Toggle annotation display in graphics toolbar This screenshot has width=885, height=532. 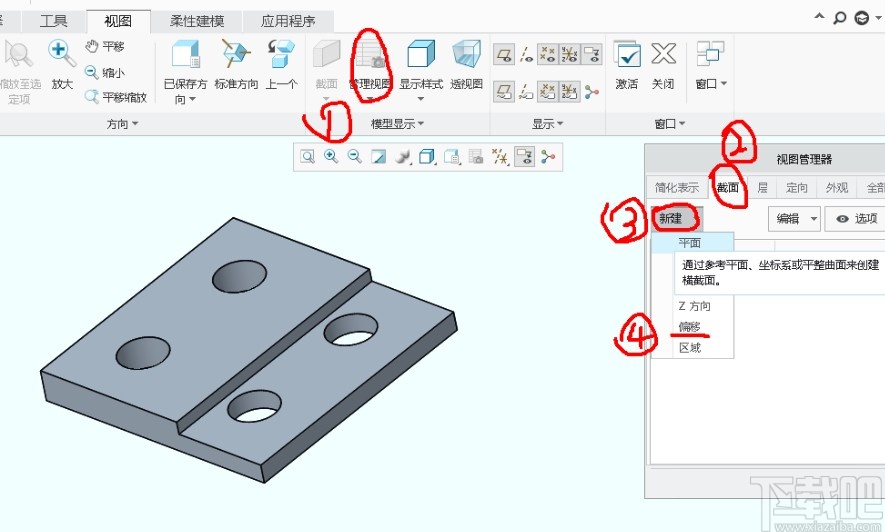click(x=524, y=157)
